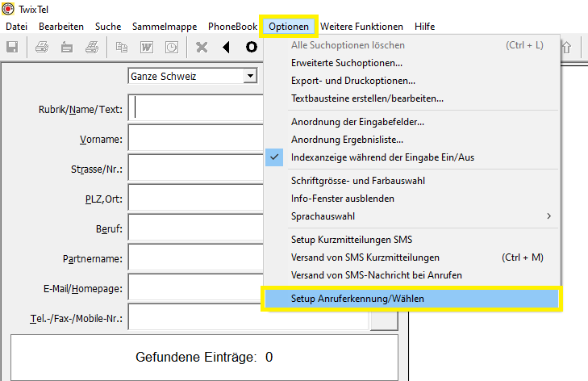Open the Weitere Funktionen menu
588x381 pixels.
(x=361, y=27)
